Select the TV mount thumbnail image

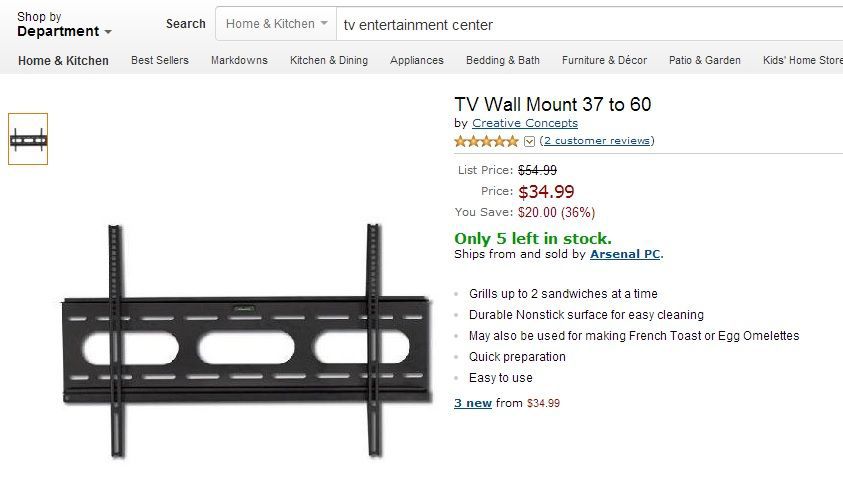[x=28, y=139]
